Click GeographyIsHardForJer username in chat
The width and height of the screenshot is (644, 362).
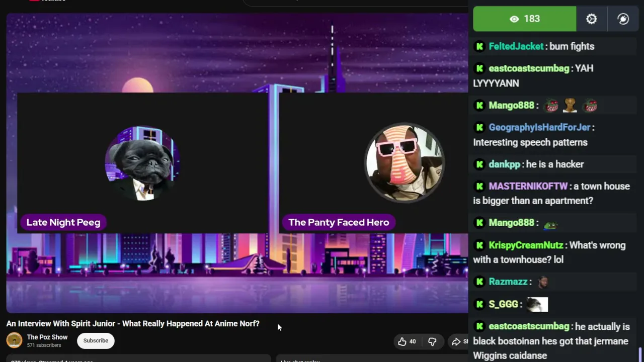point(539,127)
